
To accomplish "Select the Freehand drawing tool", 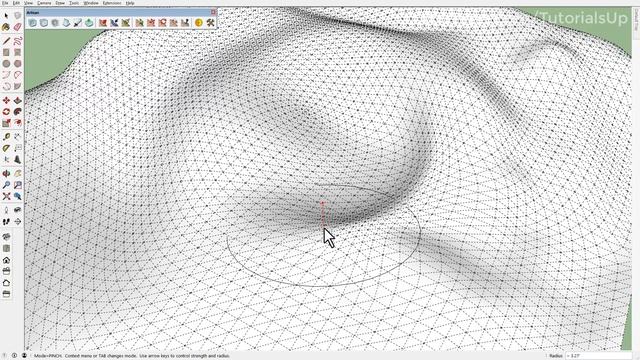I will click(x=18, y=41).
